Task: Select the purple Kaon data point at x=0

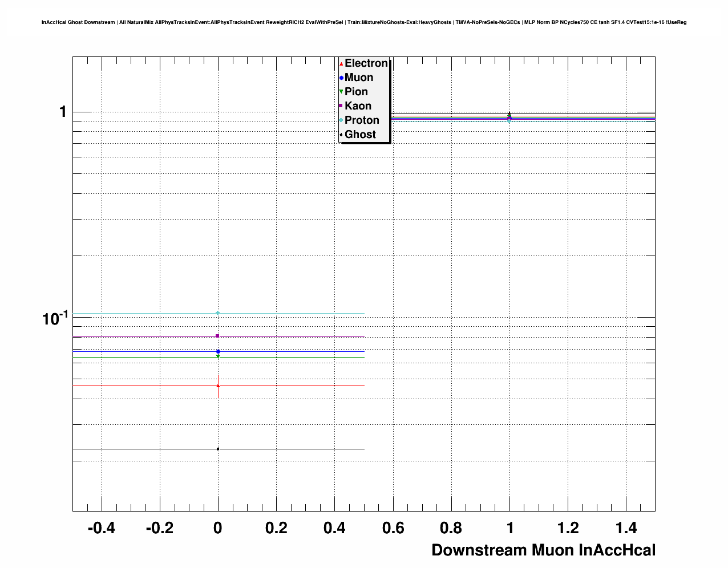Action: click(218, 336)
